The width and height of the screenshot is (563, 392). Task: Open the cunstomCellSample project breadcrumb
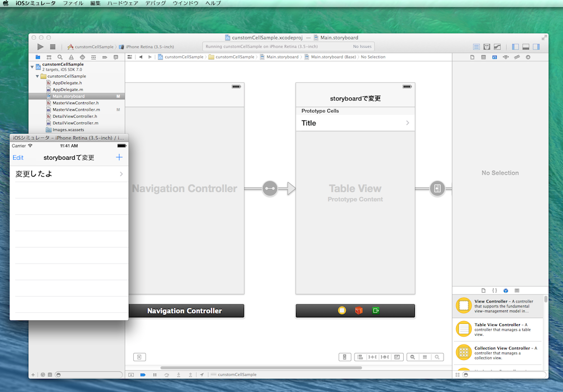180,57
